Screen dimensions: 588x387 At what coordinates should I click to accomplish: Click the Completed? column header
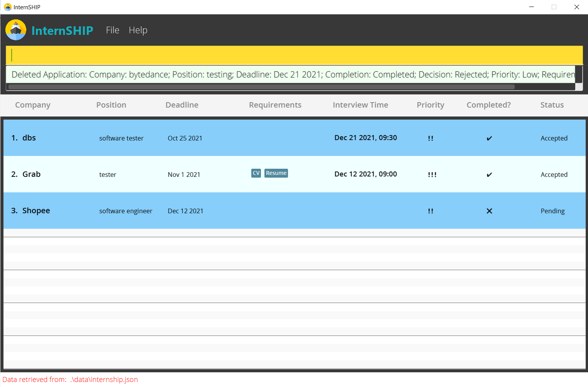(489, 105)
